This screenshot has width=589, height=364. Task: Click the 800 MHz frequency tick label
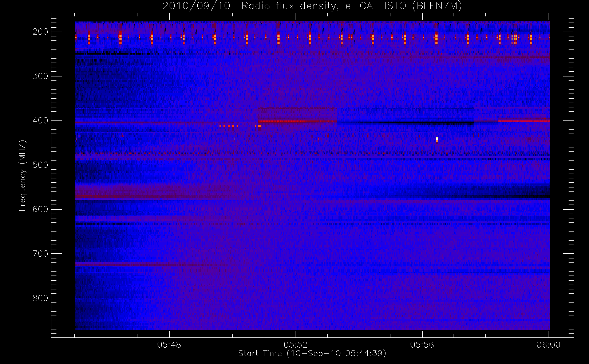tap(40, 298)
